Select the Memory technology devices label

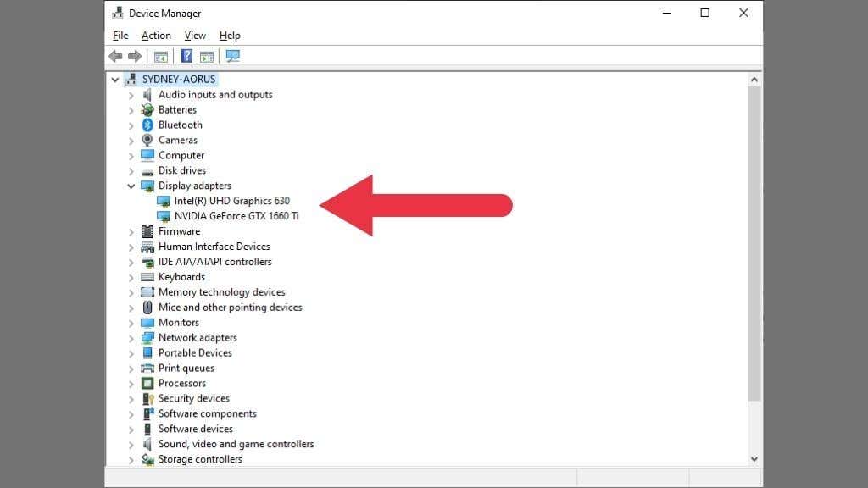pos(221,292)
